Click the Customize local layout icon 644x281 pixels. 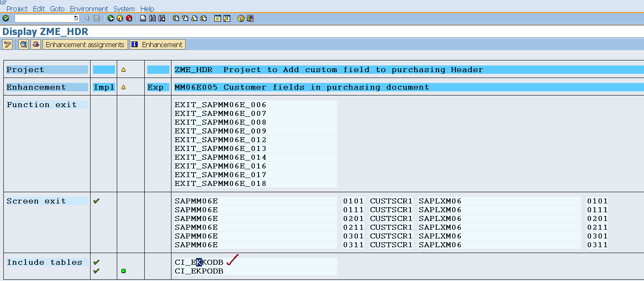click(x=250, y=18)
